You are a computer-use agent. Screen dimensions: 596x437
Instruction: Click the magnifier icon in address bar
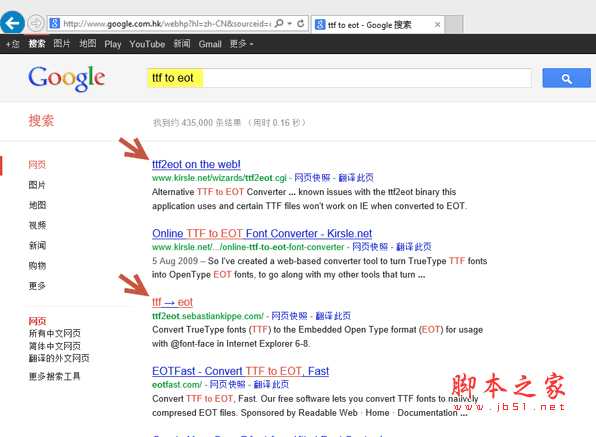(279, 24)
